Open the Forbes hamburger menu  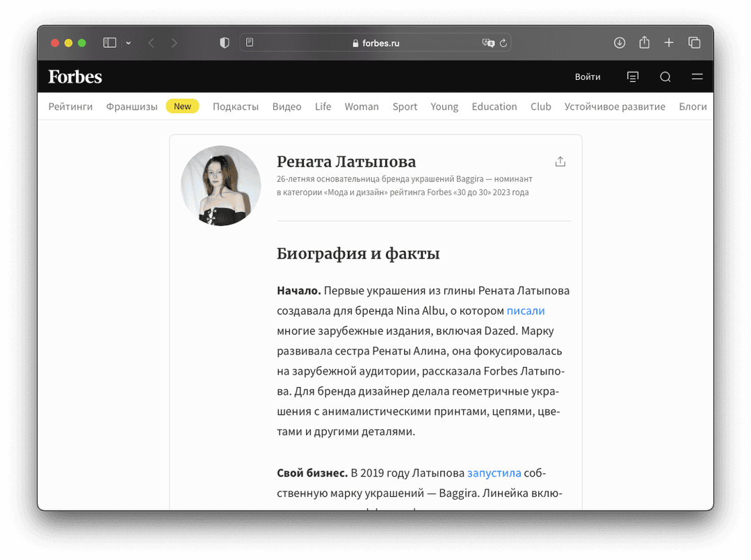pyautogui.click(x=697, y=77)
